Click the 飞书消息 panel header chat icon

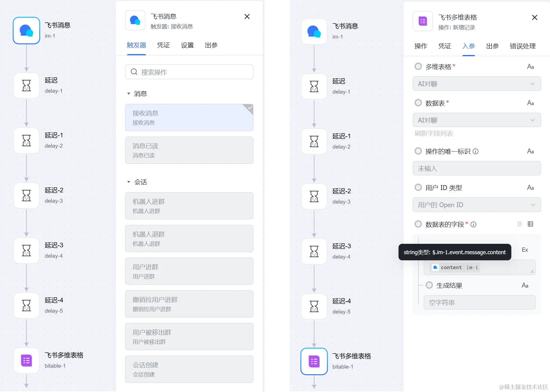pyautogui.click(x=135, y=20)
